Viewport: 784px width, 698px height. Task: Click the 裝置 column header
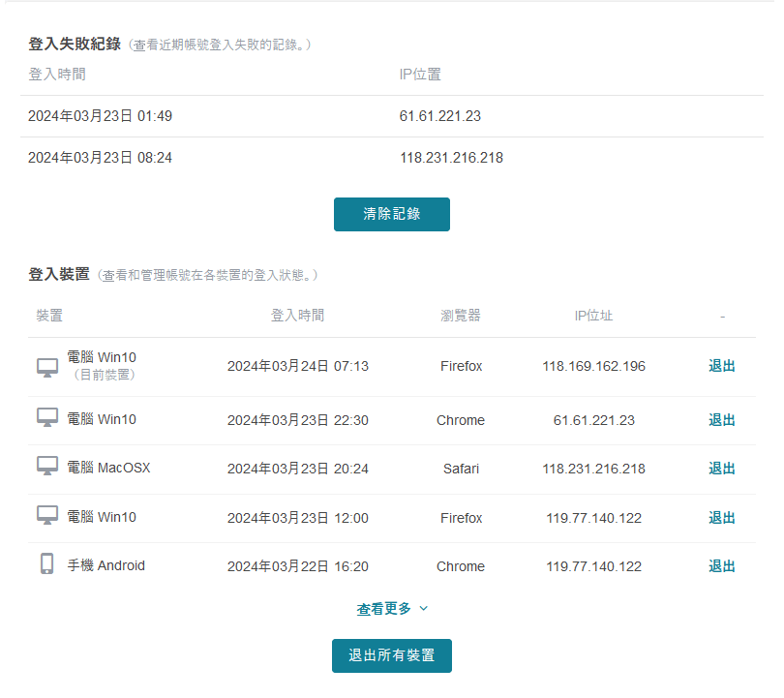tap(49, 316)
